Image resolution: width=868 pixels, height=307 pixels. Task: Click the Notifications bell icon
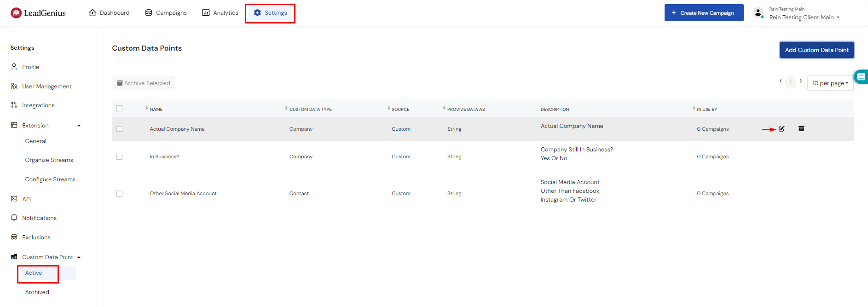(x=14, y=218)
